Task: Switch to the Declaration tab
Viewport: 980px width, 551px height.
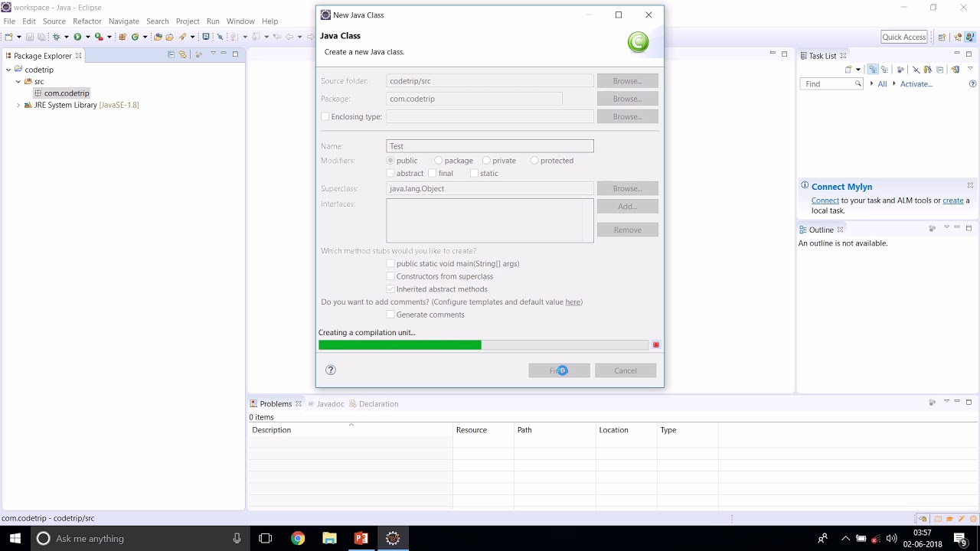Action: click(x=379, y=404)
